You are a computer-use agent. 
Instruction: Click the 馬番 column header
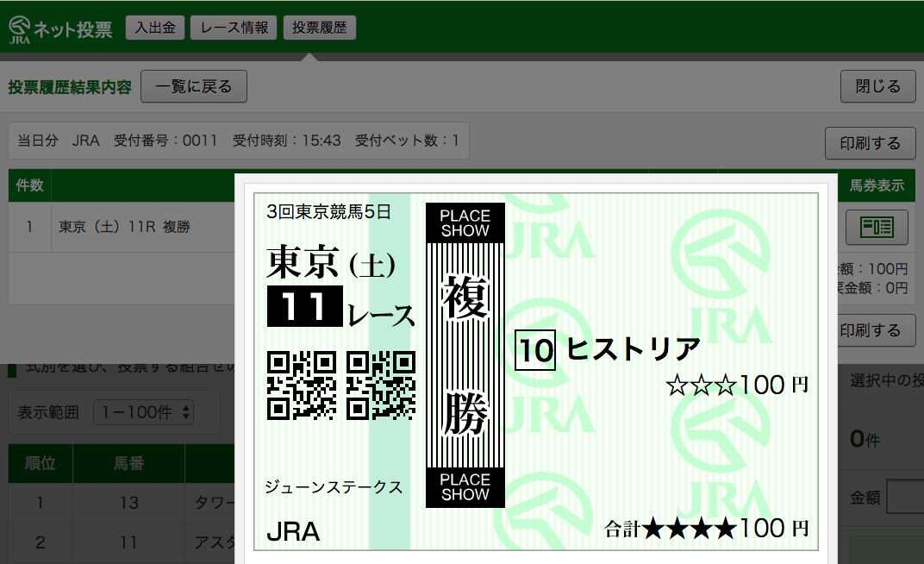[x=128, y=463]
